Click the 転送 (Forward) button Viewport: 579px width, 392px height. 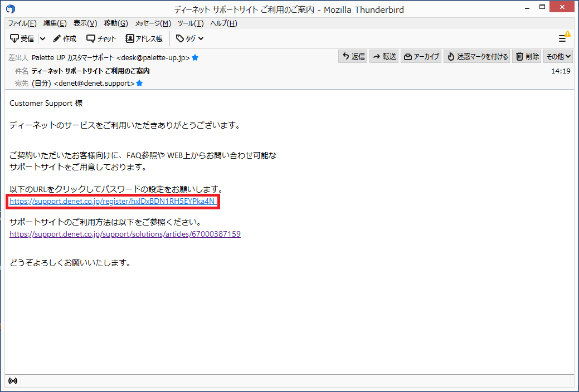[x=384, y=56]
